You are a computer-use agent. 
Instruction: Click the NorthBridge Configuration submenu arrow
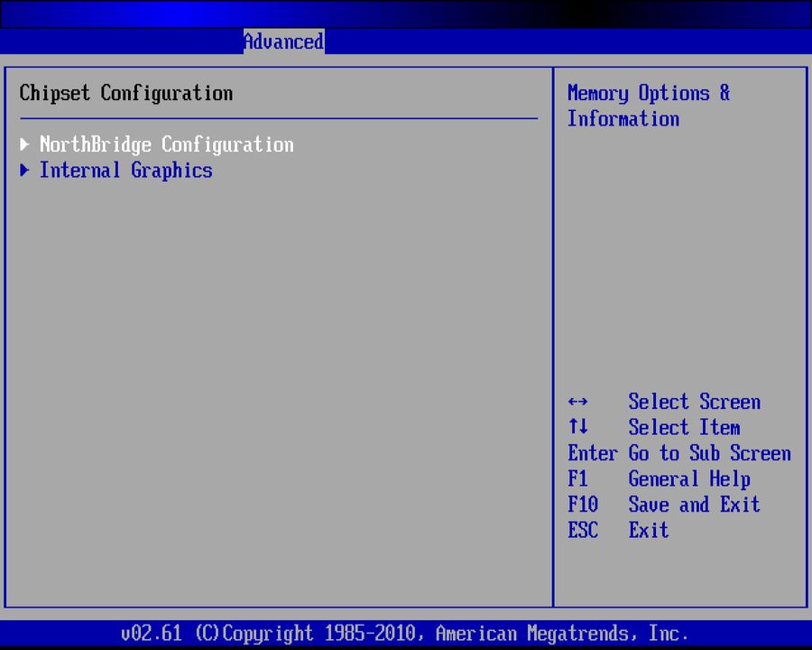pyautogui.click(x=24, y=144)
